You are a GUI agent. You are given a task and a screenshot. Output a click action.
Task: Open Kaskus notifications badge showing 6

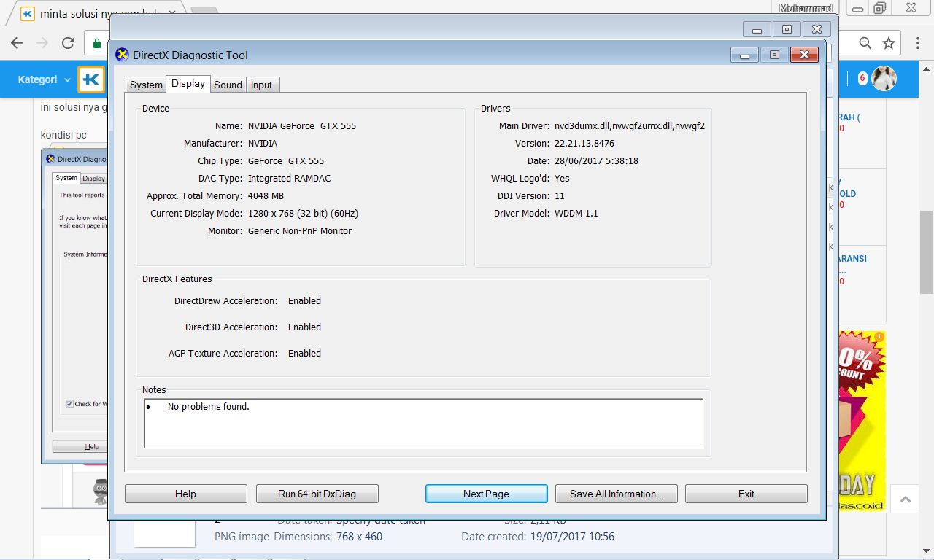pos(862,78)
